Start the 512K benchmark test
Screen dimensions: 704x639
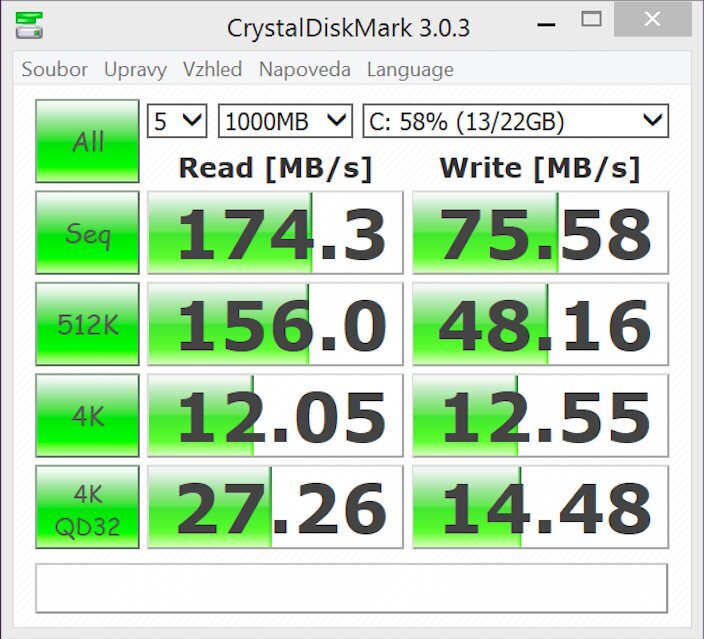tap(87, 324)
